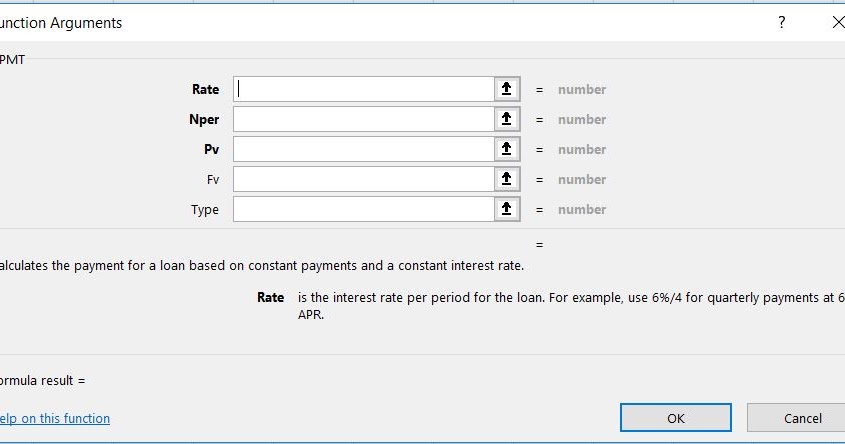This screenshot has width=845, height=444.
Task: Click inside the Nper text field
Action: point(364,119)
